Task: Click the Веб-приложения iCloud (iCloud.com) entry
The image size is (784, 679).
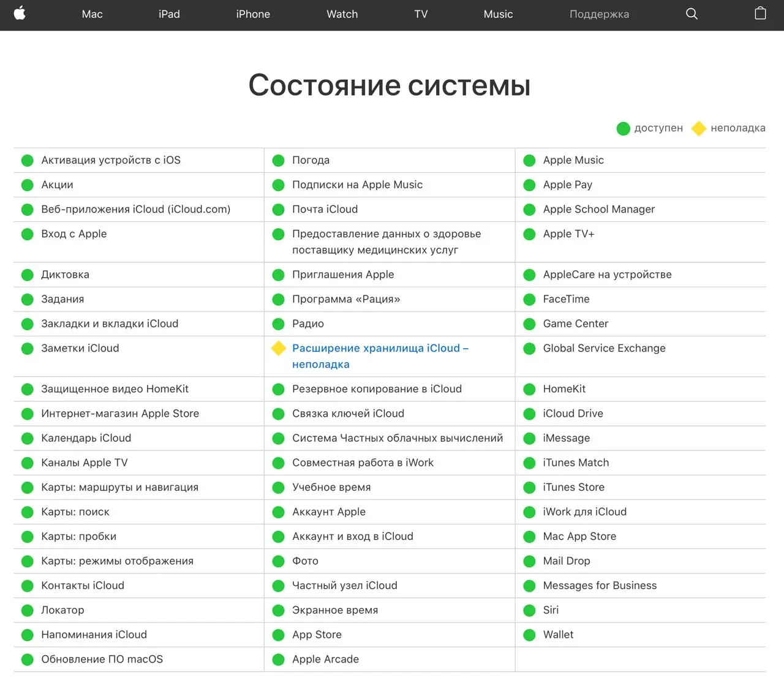Action: point(136,209)
